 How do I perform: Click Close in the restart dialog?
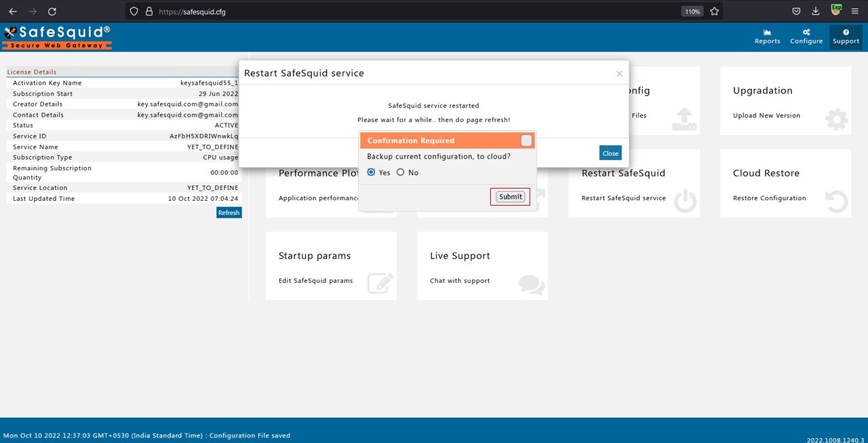610,153
